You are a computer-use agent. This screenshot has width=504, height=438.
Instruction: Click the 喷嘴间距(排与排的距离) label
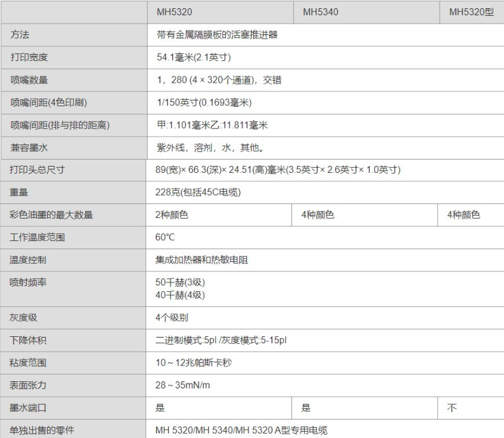pyautogui.click(x=60, y=125)
